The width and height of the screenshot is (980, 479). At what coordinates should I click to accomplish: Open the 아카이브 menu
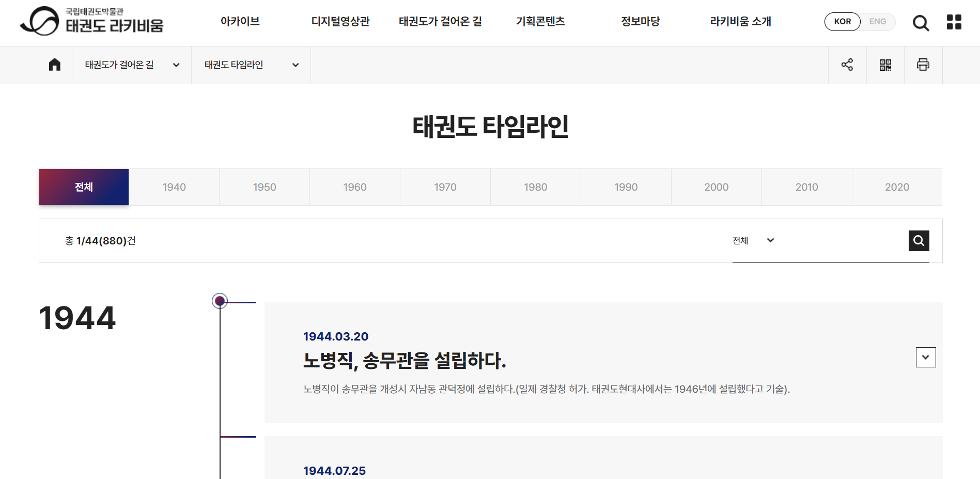(240, 22)
